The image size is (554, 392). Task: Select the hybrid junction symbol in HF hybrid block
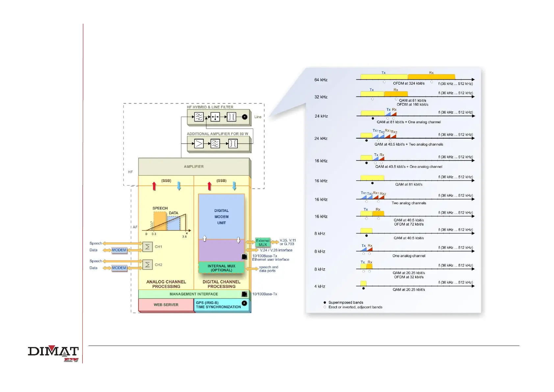pyautogui.click(x=215, y=117)
